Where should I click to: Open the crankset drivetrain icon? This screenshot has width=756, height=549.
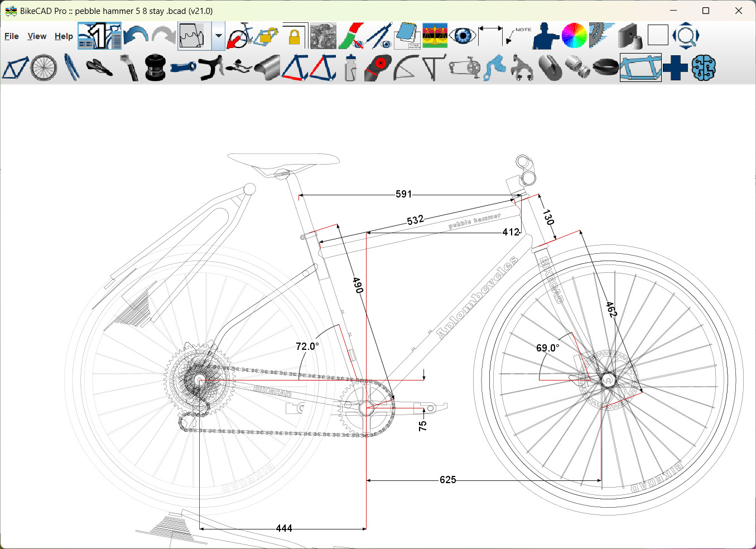coord(465,68)
